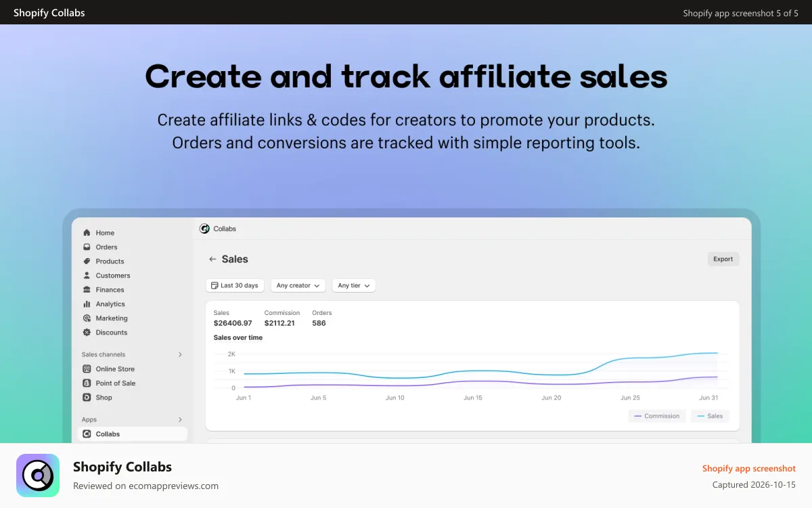
Task: Select Analytics in the sidebar
Action: tap(110, 304)
